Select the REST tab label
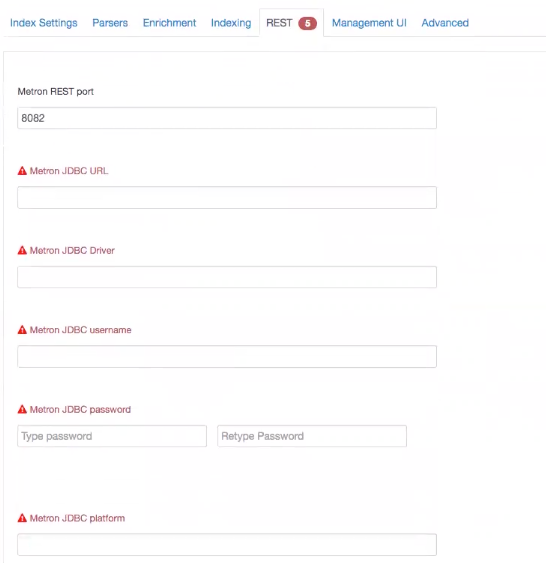 [x=279, y=23]
